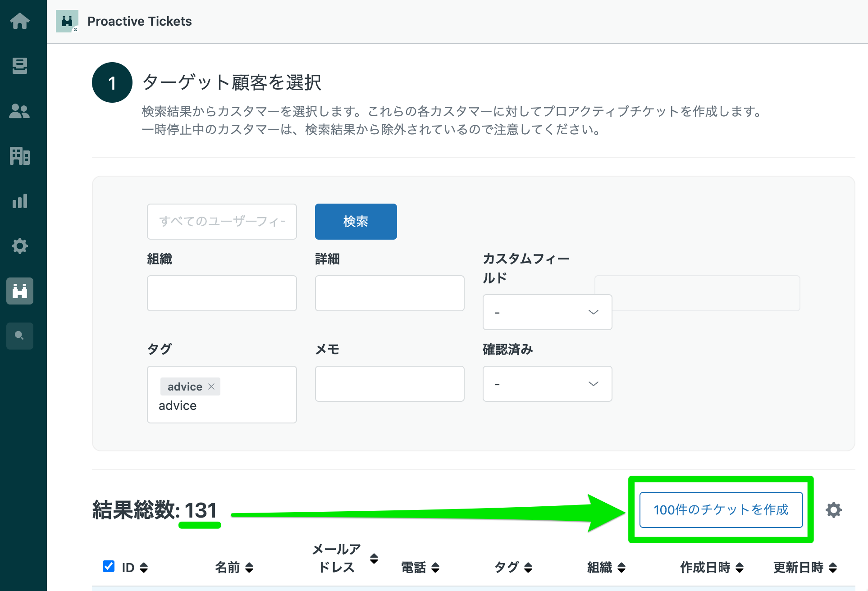Image resolution: width=868 pixels, height=591 pixels.
Task: Open Customers icon in sidebar
Action: [x=20, y=111]
